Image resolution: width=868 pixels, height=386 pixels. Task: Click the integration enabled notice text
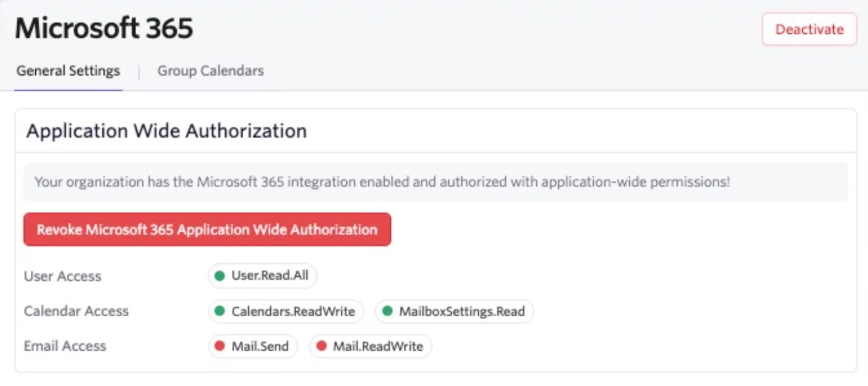[x=382, y=182]
